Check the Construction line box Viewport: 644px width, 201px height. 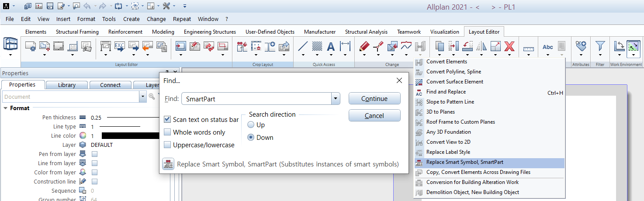94,182
